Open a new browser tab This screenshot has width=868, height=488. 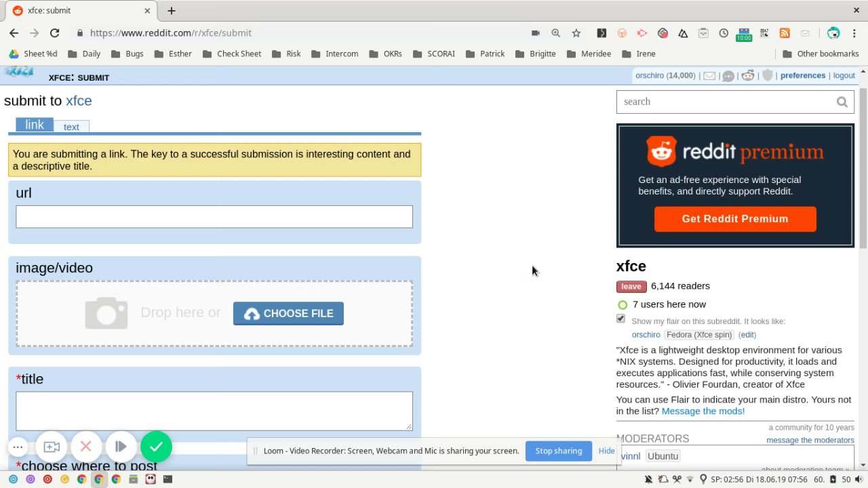[x=172, y=10]
